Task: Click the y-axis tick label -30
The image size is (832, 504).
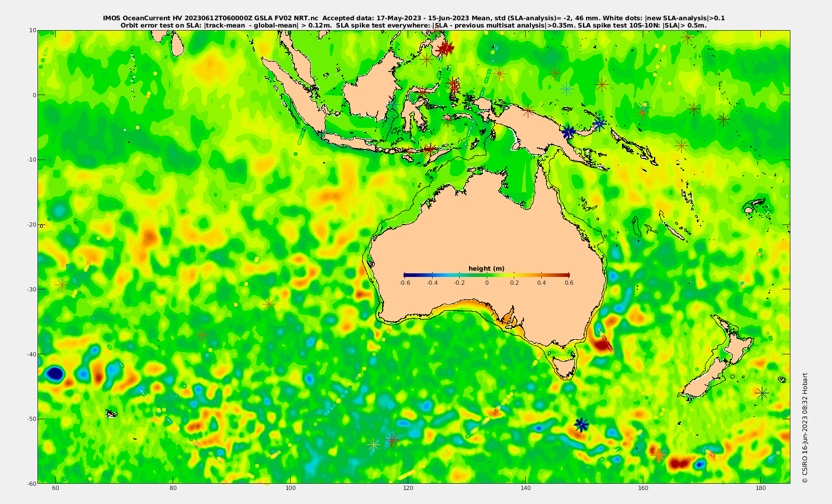Action: click(x=31, y=289)
